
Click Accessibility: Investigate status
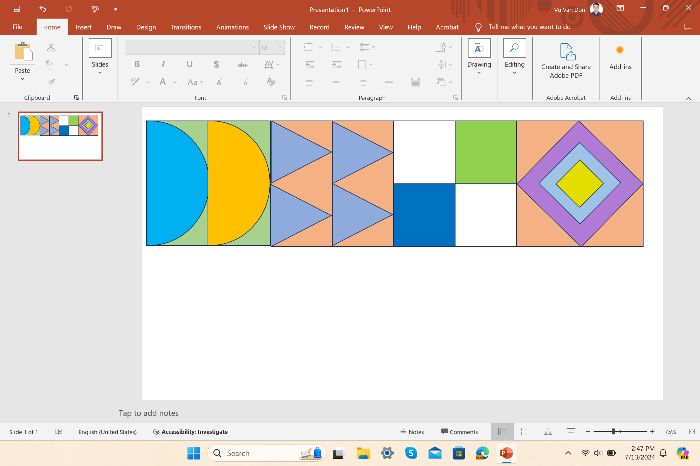pyautogui.click(x=190, y=432)
